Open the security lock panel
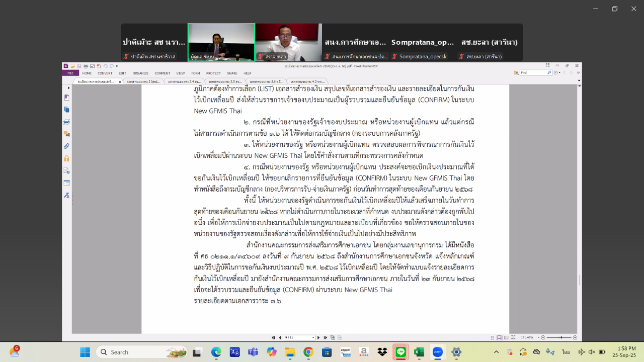 67,158
